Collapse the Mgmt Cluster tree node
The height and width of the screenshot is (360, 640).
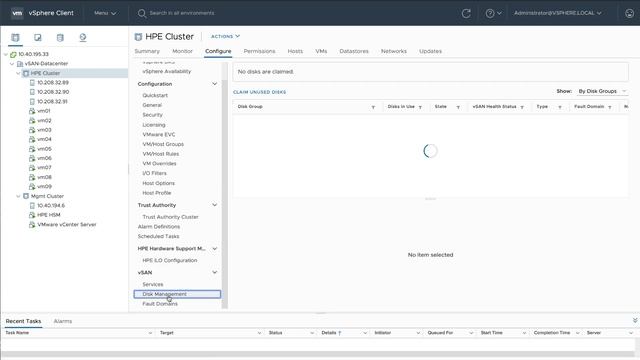[18, 196]
